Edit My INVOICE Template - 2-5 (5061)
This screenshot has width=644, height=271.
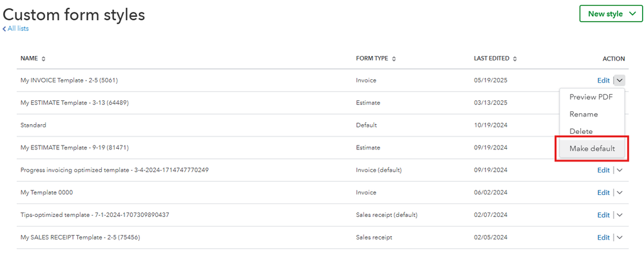(603, 80)
